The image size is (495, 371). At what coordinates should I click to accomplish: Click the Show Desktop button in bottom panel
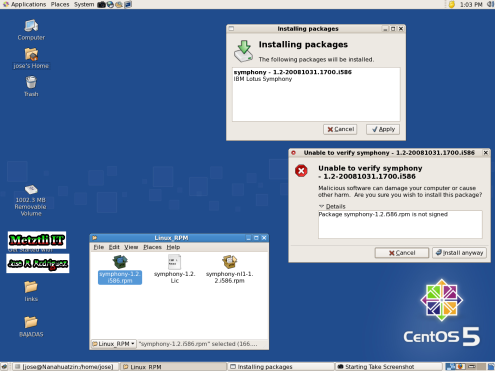coord(4,367)
